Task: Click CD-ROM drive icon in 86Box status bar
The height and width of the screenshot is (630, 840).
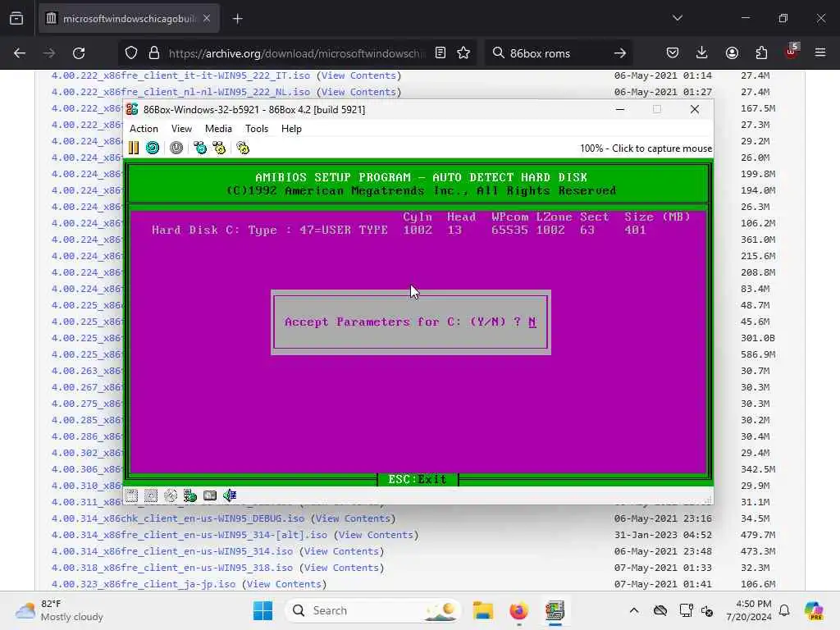Action: click(171, 495)
